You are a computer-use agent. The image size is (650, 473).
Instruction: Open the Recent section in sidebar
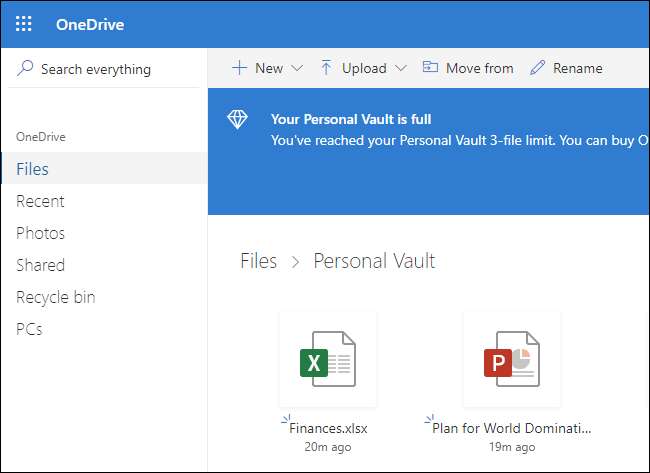pyautogui.click(x=40, y=201)
